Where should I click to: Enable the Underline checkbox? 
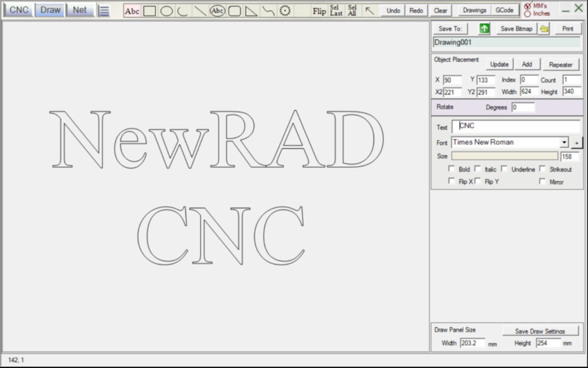(x=504, y=169)
